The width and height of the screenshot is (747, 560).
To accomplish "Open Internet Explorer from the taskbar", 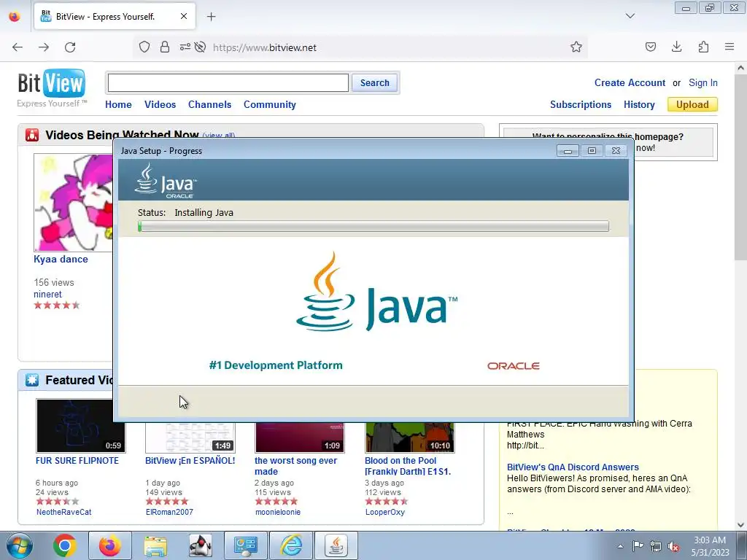I will [x=291, y=545].
